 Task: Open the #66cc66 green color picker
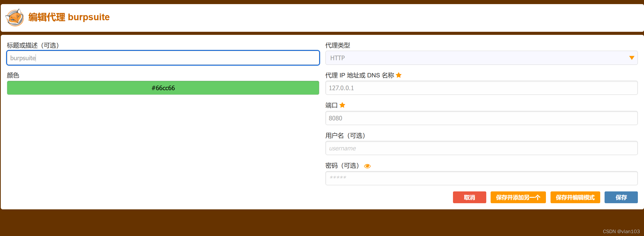tap(163, 88)
